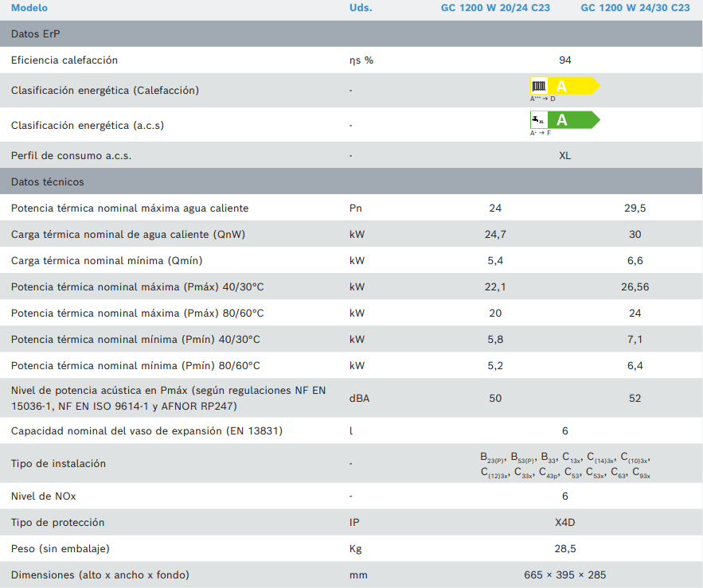The height and width of the screenshot is (588, 703).
Task: Click the Uds. column header
Action: 361,8
